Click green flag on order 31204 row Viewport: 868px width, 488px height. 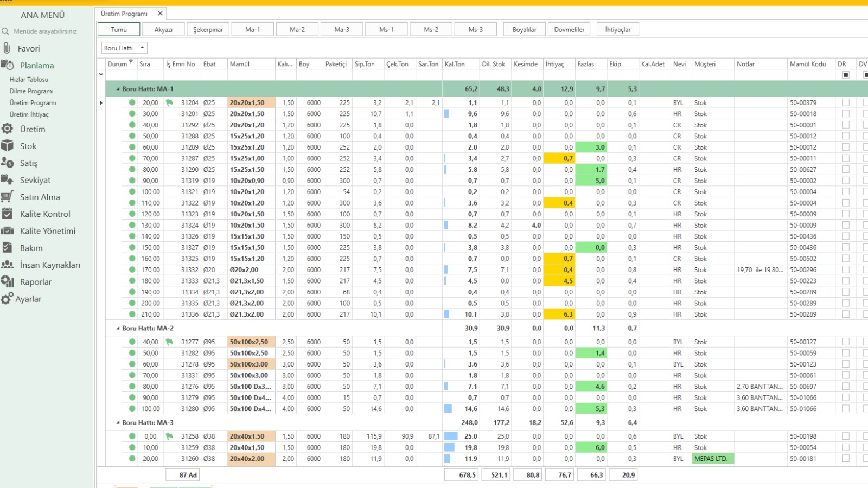tap(169, 102)
